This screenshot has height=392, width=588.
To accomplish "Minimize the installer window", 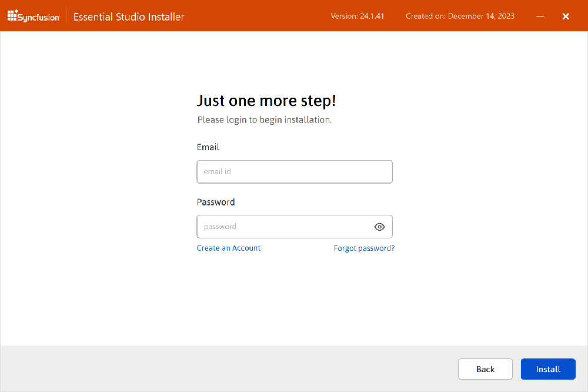I will point(540,16).
